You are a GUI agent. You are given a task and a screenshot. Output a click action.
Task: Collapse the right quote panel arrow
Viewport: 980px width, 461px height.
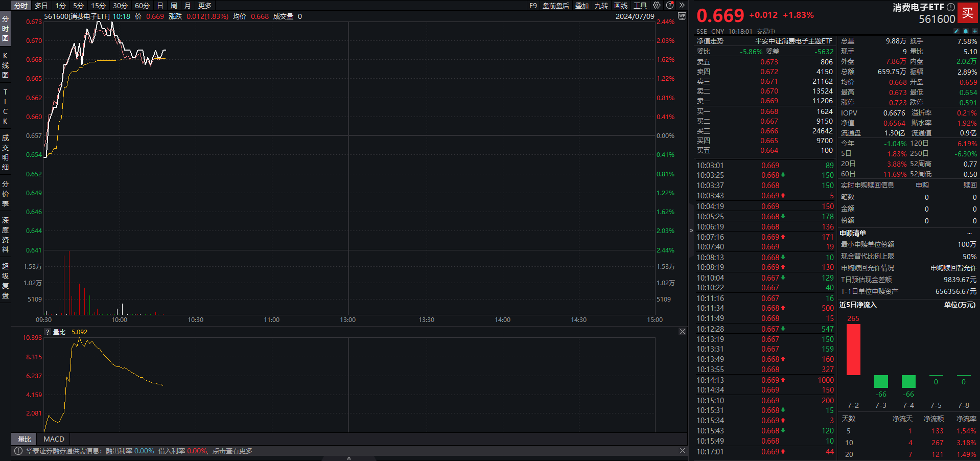tap(691, 230)
